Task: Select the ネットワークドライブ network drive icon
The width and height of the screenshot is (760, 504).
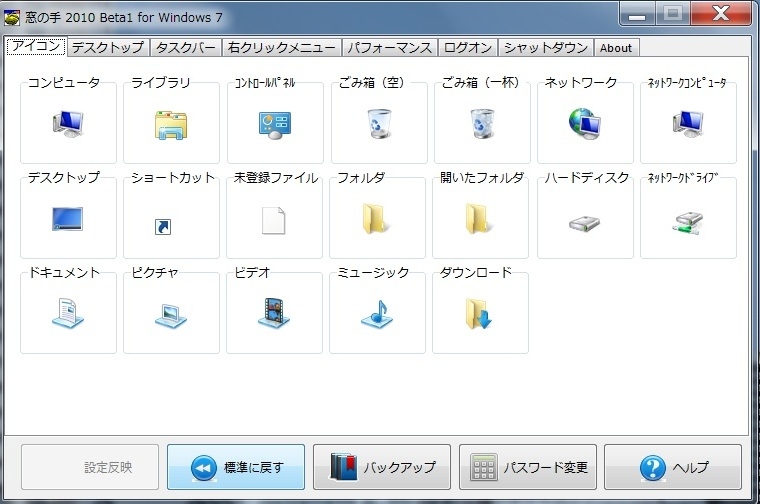Action: click(687, 223)
